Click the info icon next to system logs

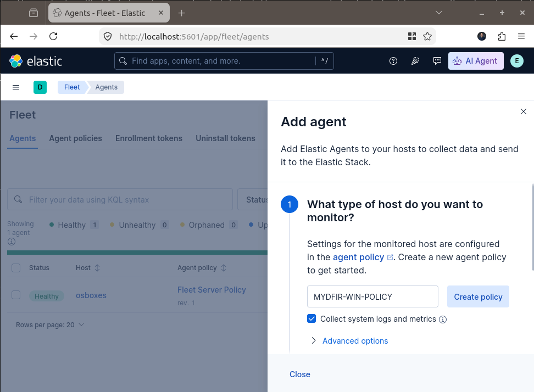(x=443, y=319)
